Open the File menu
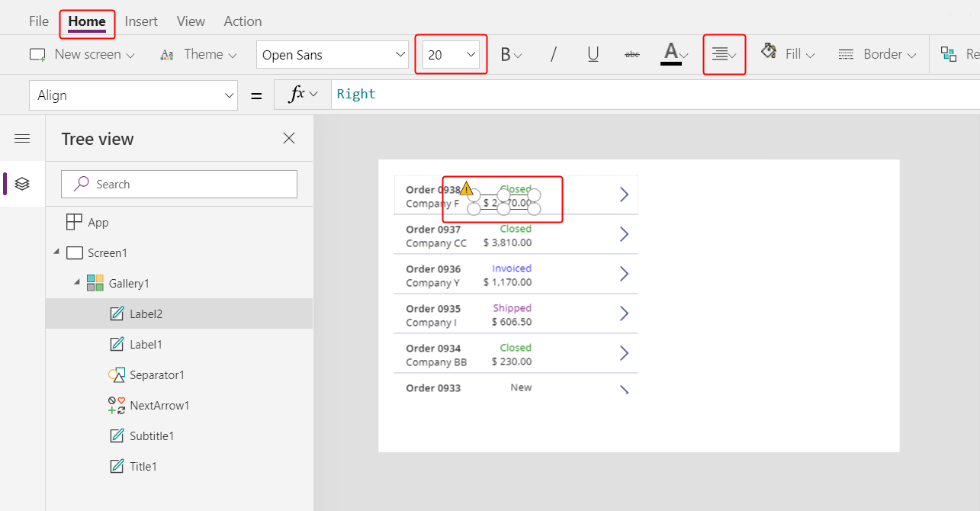 tap(39, 21)
